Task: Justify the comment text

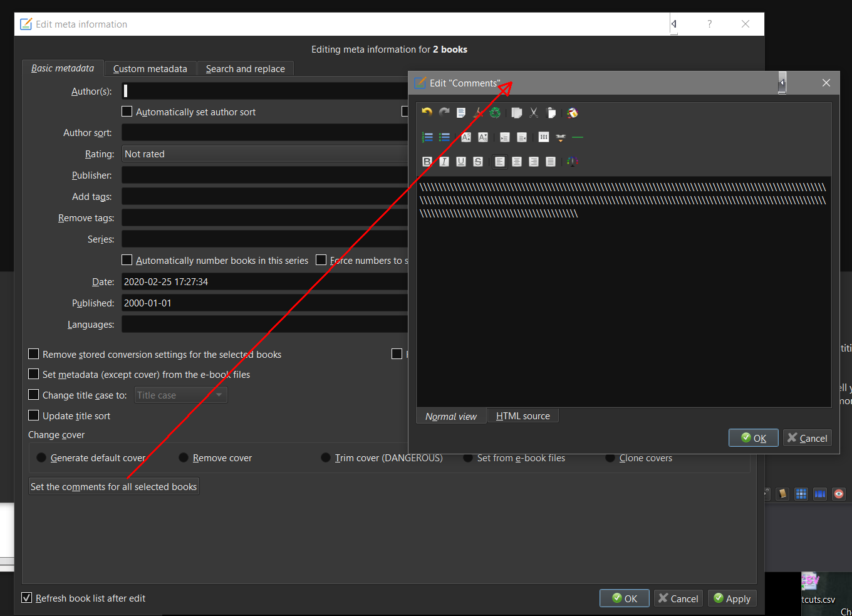Action: coord(551,162)
